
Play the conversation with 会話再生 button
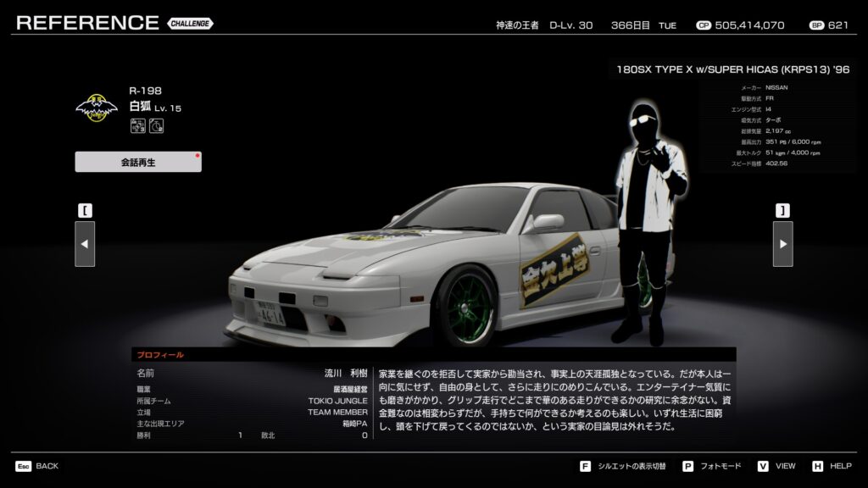138,162
